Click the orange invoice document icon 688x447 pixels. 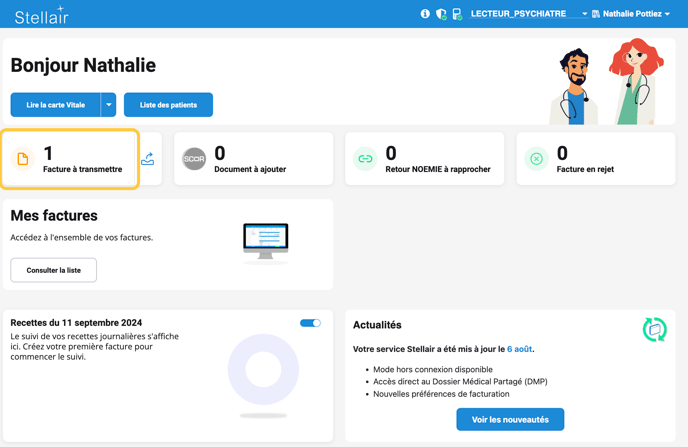[x=23, y=159]
